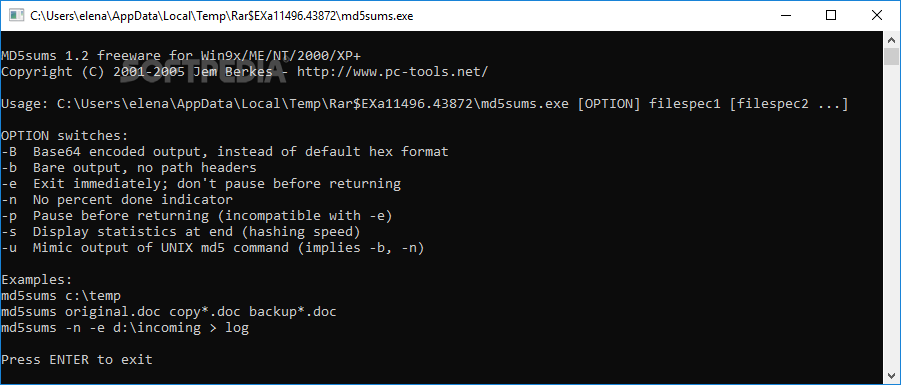Click the -s Display statistics option line
Image resolution: width=901 pixels, height=385 pixels.
tap(180, 232)
